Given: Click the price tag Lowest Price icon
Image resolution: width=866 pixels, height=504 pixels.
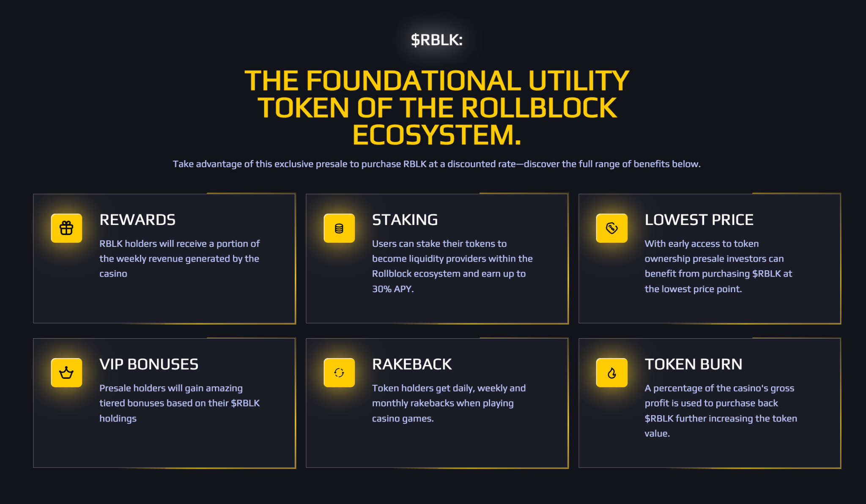Looking at the screenshot, I should point(612,228).
